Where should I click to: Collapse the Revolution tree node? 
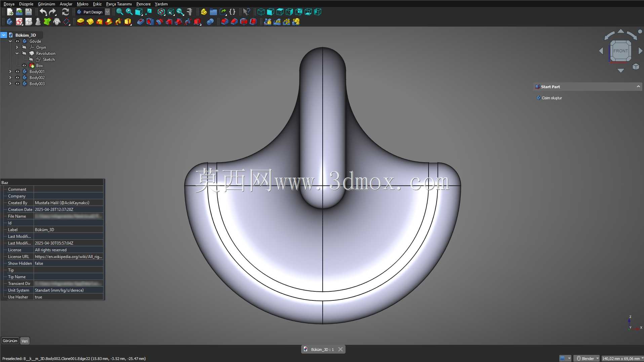(17, 53)
